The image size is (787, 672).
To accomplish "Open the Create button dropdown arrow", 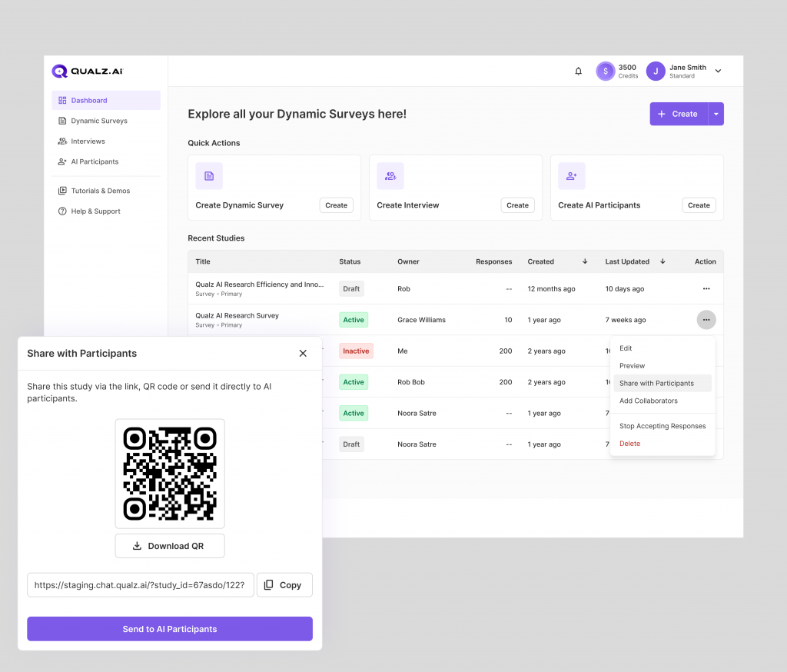I will coord(716,114).
